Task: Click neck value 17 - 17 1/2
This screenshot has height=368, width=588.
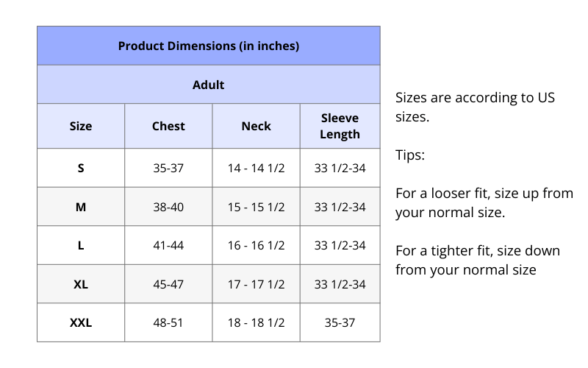Action: [256, 284]
